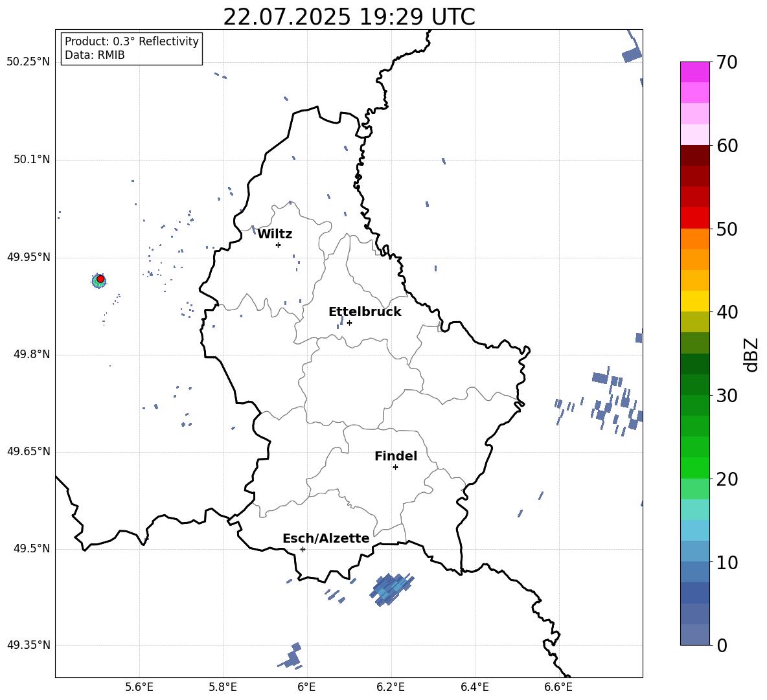Click the colorbar value 70
This screenshot has width=767, height=700.
[726, 62]
